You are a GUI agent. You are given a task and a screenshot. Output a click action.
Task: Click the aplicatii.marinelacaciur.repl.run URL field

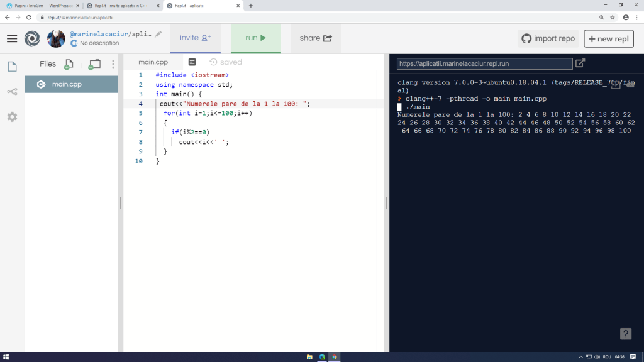484,63
